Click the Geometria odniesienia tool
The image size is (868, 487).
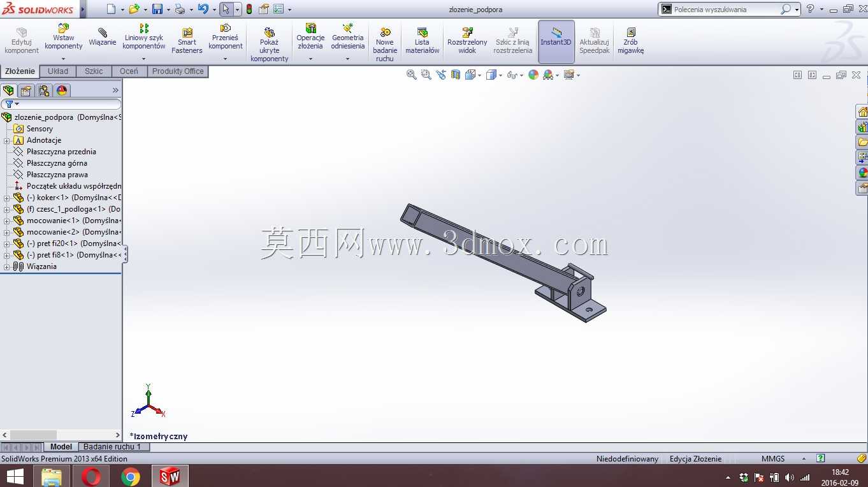348,38
